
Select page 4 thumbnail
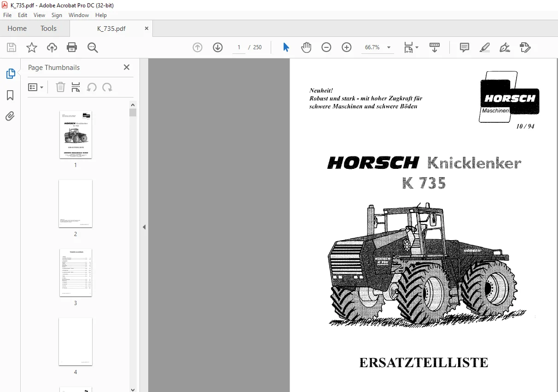[76, 341]
